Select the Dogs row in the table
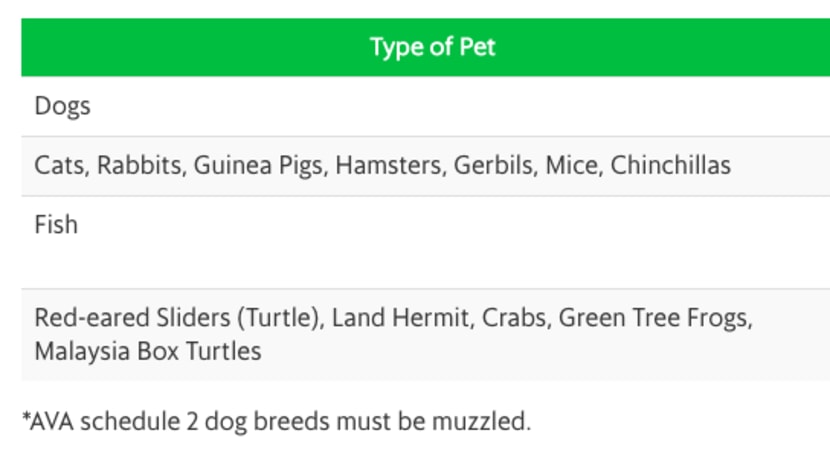 (426, 106)
